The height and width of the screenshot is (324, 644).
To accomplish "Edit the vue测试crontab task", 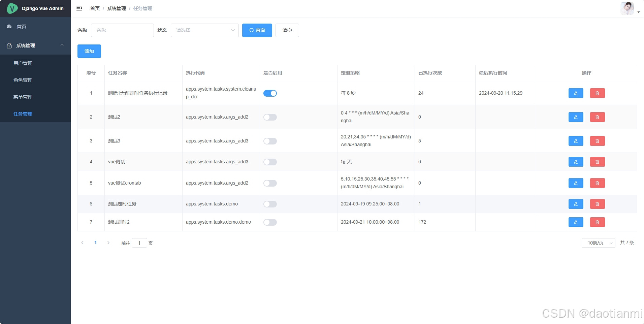I will [x=576, y=183].
